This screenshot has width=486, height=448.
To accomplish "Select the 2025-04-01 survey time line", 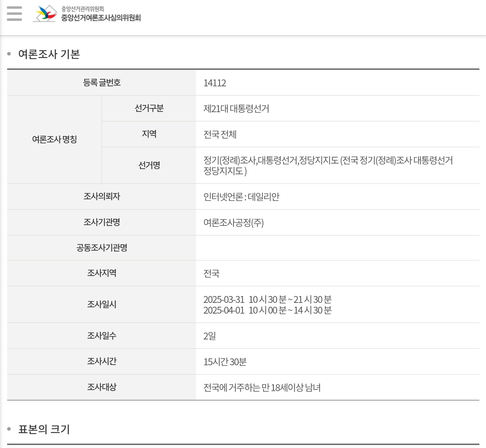I will coord(267,310).
